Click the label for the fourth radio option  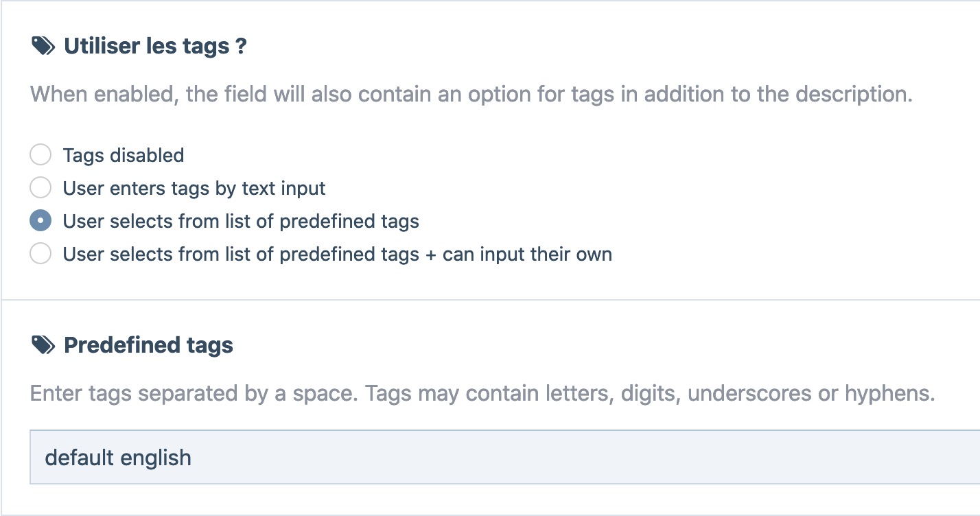coord(337,253)
